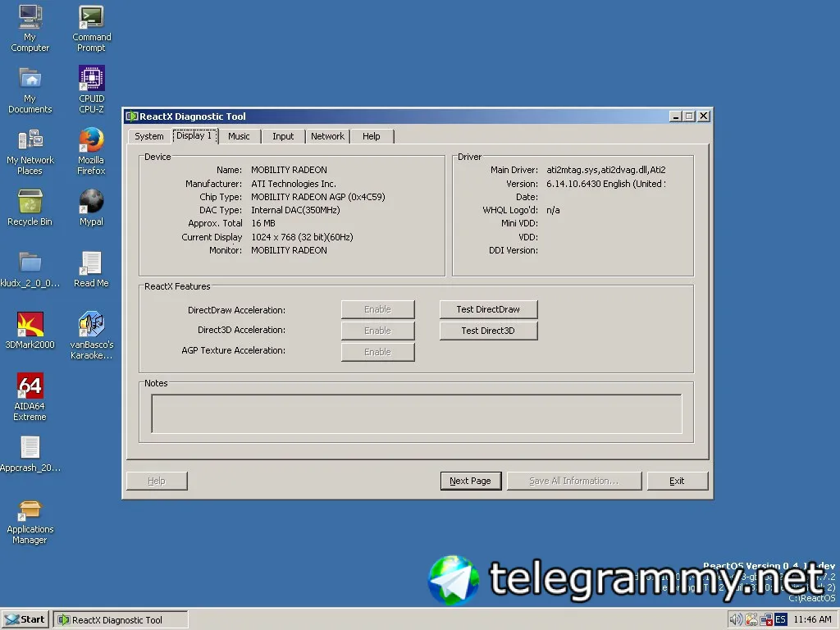Screen dimensions: 840x630
Task: Open Applications Manager shortcut
Action: (x=30, y=523)
